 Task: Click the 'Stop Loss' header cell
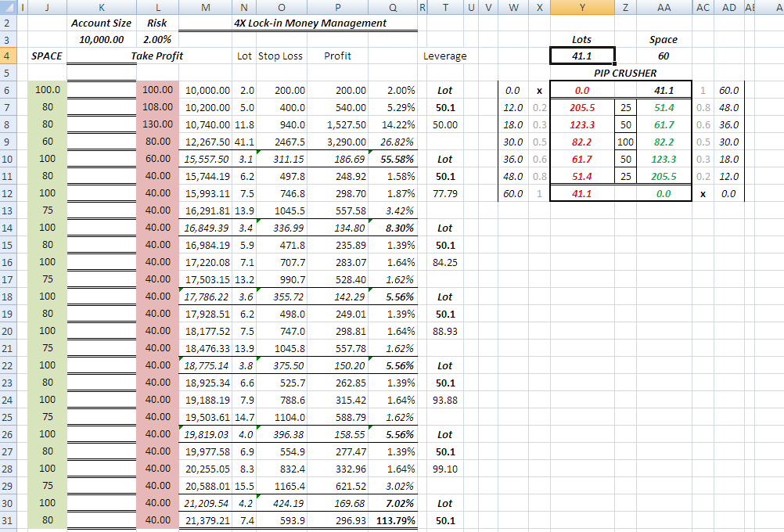point(280,56)
